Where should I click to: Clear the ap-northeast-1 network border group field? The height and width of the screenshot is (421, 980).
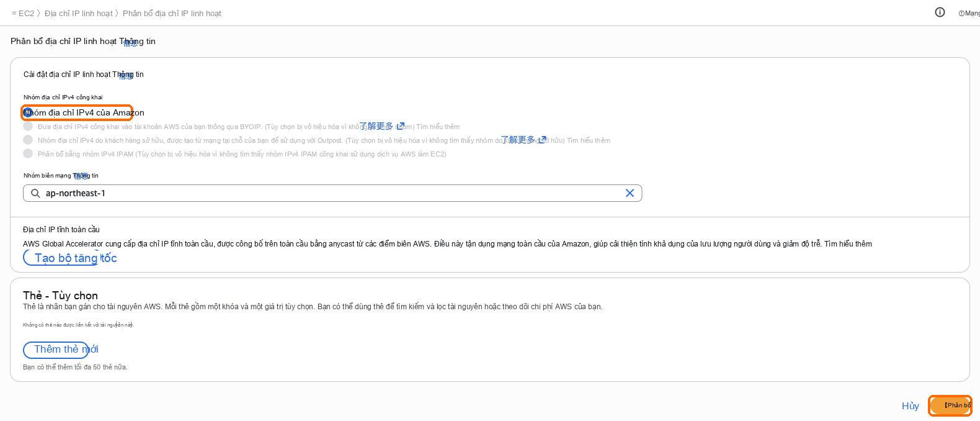[630, 193]
